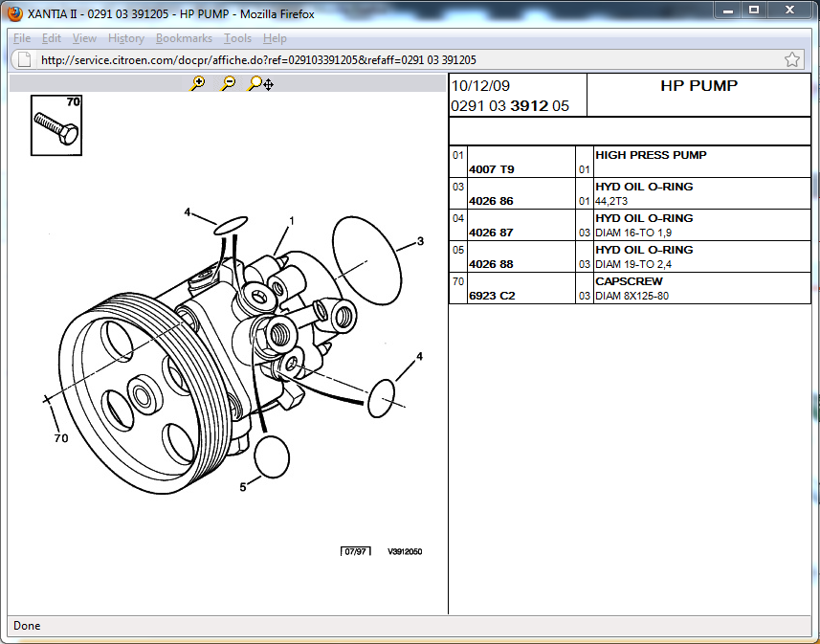Click part number 4026 87

[x=491, y=233]
